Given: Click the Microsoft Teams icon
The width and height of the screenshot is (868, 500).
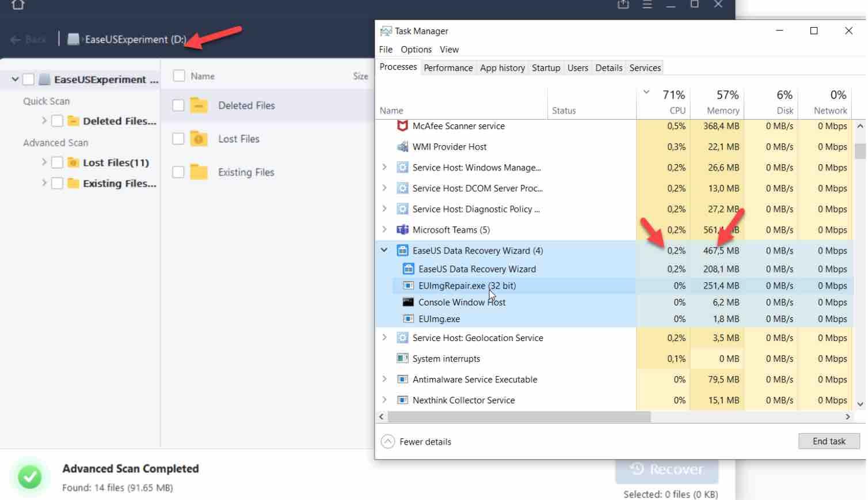Looking at the screenshot, I should (x=402, y=230).
